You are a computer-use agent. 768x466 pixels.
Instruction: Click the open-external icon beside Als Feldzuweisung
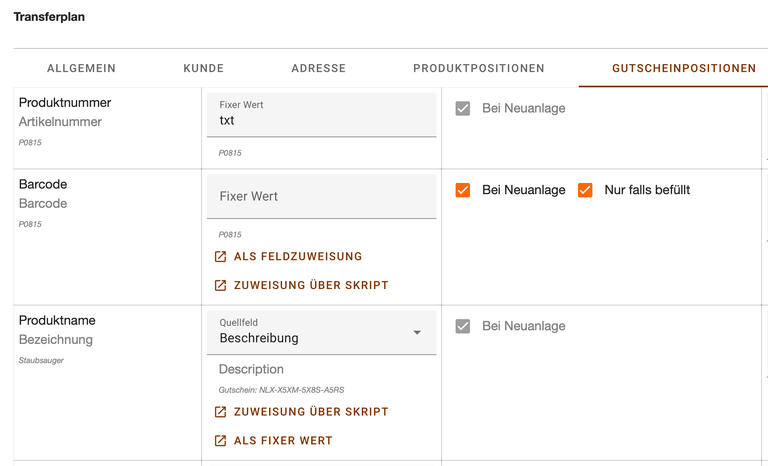(220, 256)
